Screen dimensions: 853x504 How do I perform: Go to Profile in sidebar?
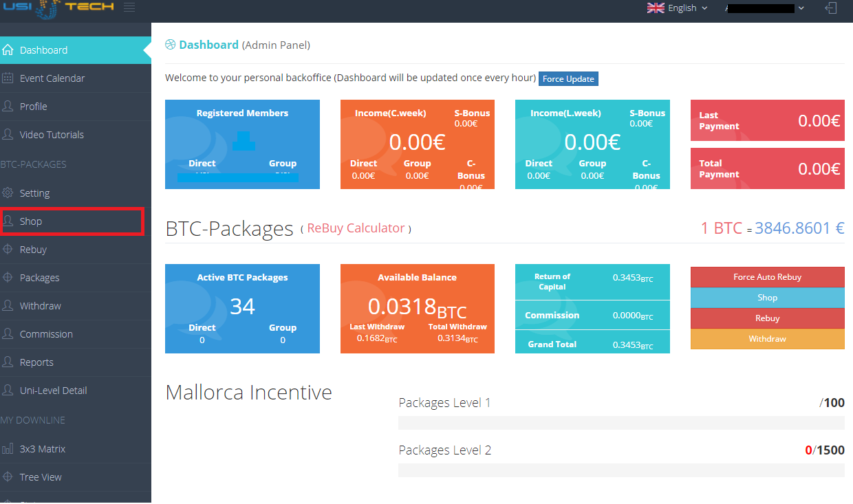tap(76, 107)
